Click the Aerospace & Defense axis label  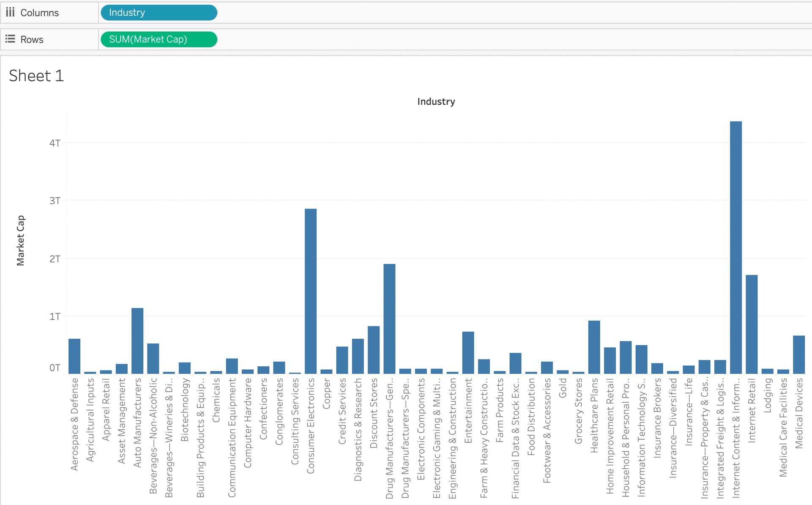tap(74, 424)
